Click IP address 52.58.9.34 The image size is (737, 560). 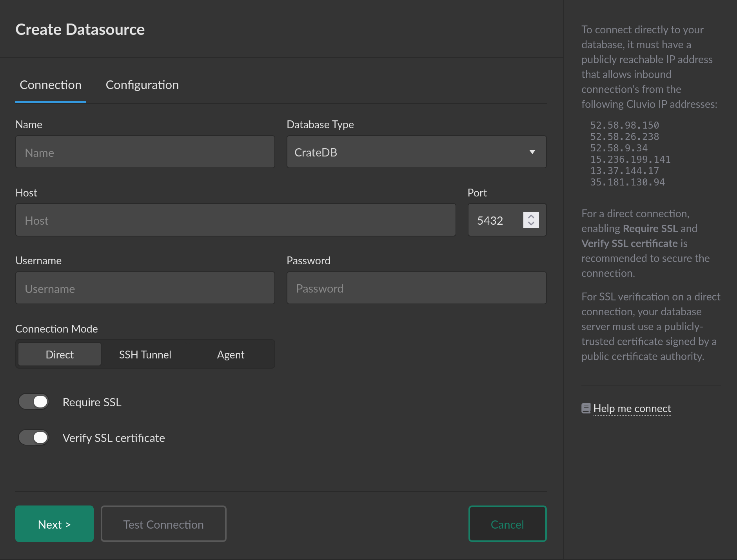pyautogui.click(x=619, y=148)
